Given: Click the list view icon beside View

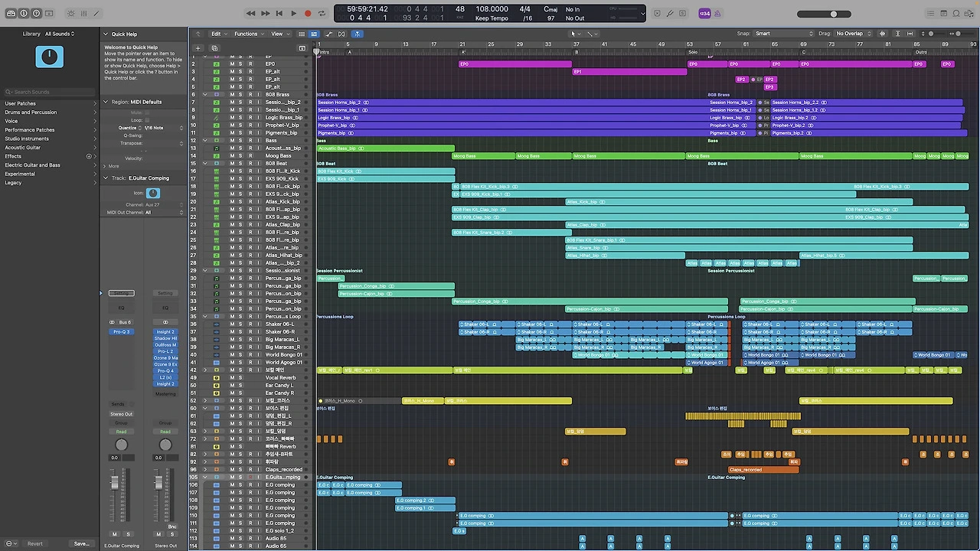Looking at the screenshot, I should click(302, 34).
